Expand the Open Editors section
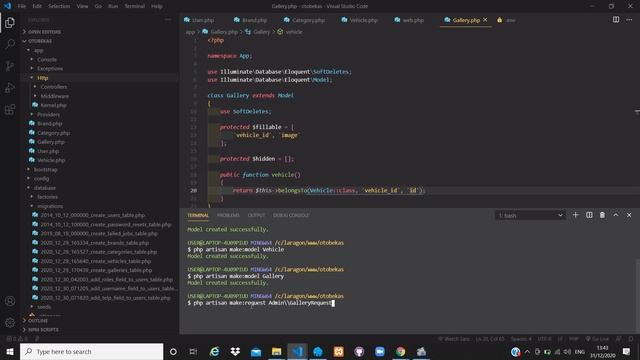640x360 pixels. coord(44,32)
